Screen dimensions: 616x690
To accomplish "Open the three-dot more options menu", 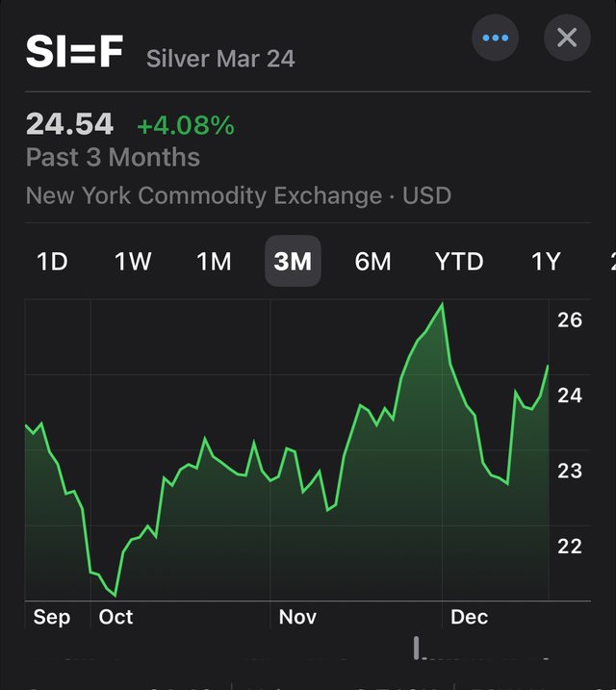I will point(495,38).
